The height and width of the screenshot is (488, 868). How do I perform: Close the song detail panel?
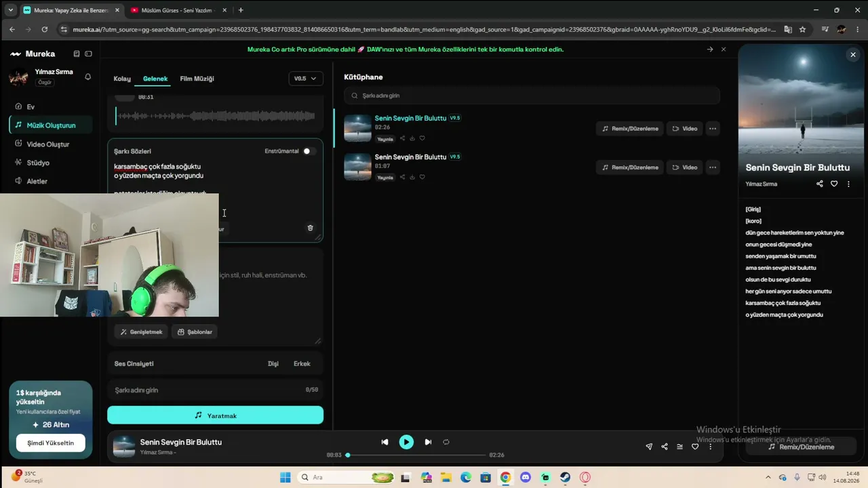tap(853, 55)
